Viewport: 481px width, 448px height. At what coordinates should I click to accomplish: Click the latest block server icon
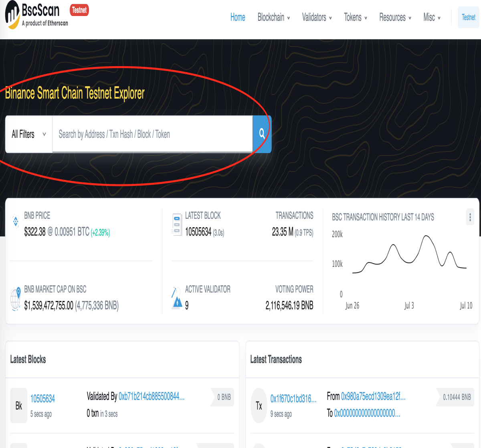coord(177,224)
